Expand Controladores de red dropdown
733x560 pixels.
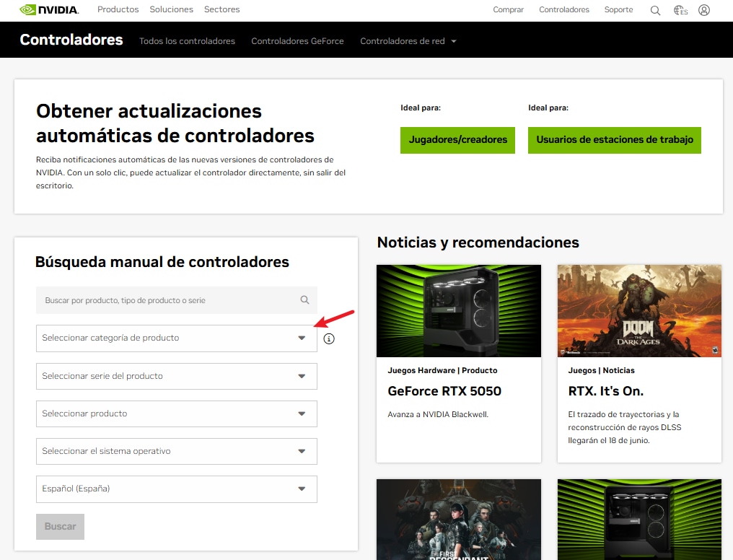pyautogui.click(x=408, y=41)
